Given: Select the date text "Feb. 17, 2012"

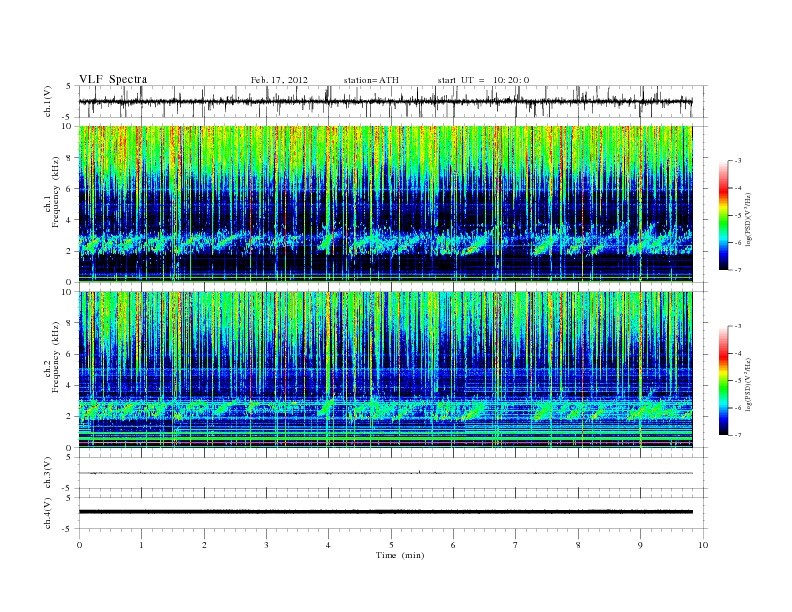Looking at the screenshot, I should click(x=279, y=80).
